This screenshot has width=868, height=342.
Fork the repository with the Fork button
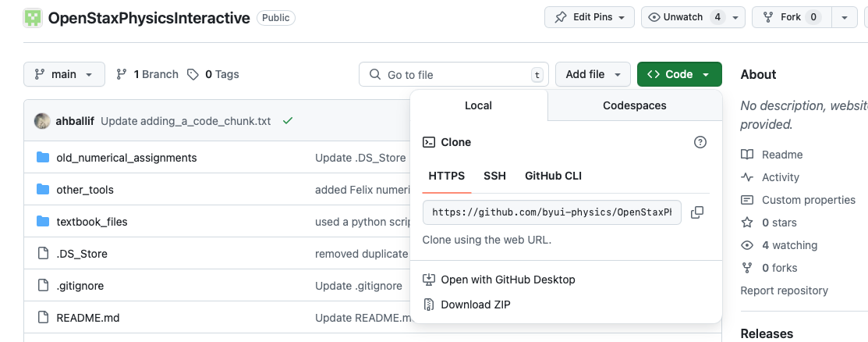click(x=792, y=17)
